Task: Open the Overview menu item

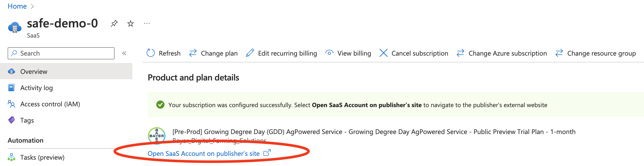Action: pyautogui.click(x=66, y=72)
